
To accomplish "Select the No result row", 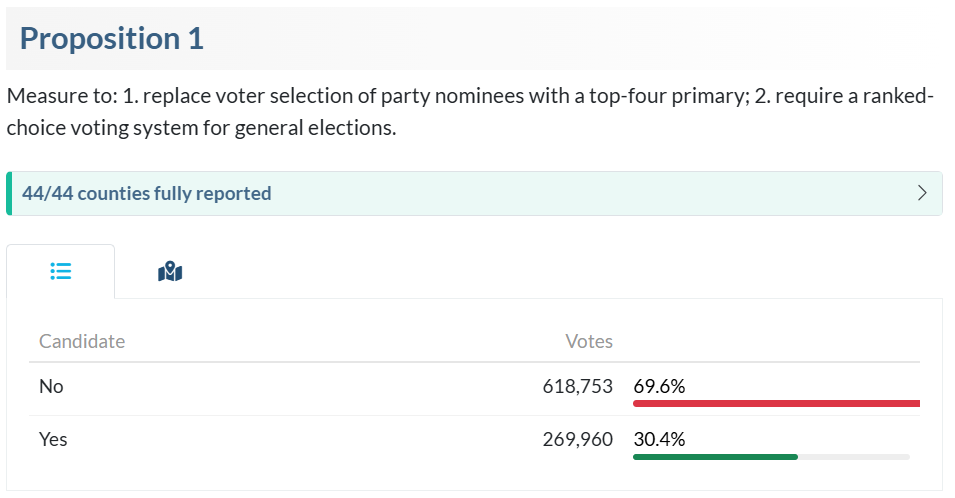I will coord(474,390).
